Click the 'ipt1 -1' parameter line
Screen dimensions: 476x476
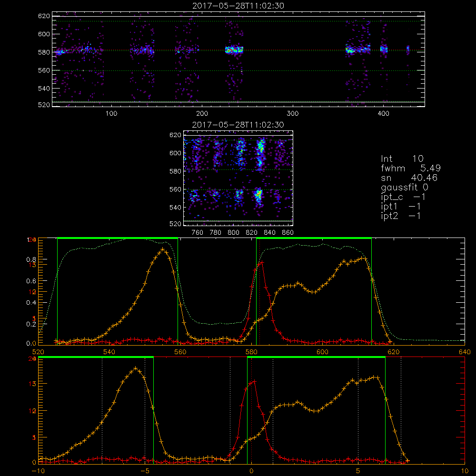click(401, 207)
